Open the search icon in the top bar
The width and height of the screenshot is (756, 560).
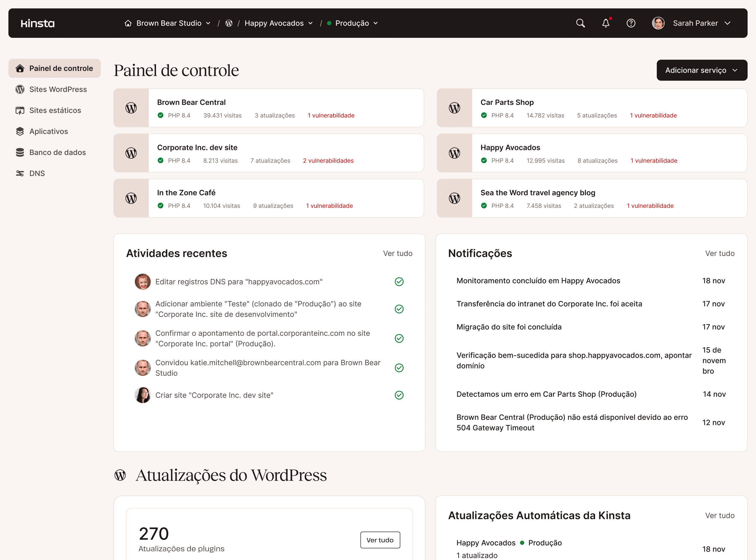580,23
